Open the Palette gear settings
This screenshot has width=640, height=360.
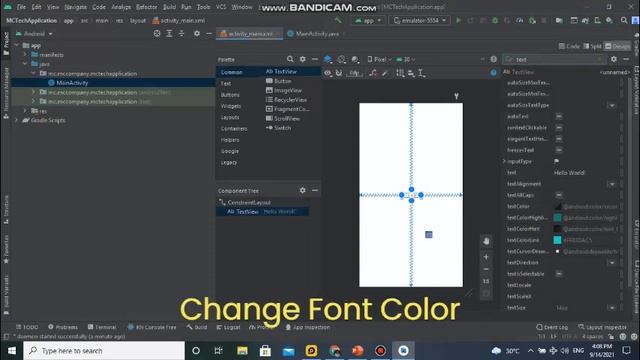click(302, 59)
